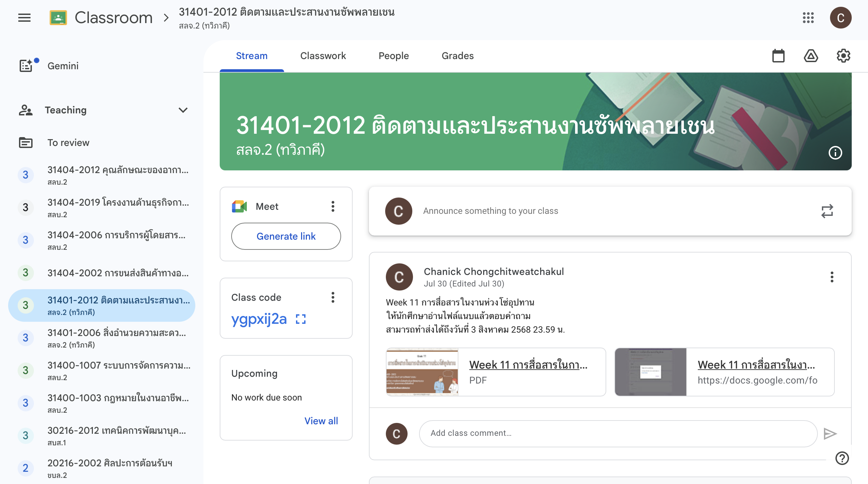The image size is (868, 484).
Task: Switch to the Stream tab
Action: click(x=252, y=56)
